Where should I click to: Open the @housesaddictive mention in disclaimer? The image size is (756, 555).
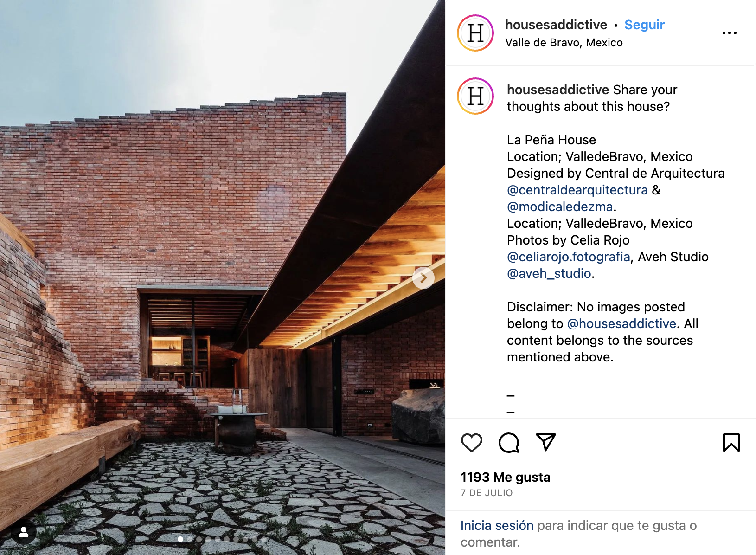(621, 323)
